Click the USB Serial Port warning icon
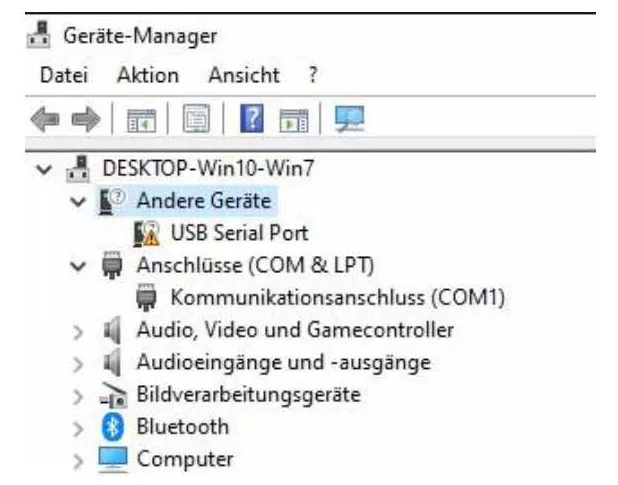Image resolution: width=618 pixels, height=485 pixels. (148, 234)
